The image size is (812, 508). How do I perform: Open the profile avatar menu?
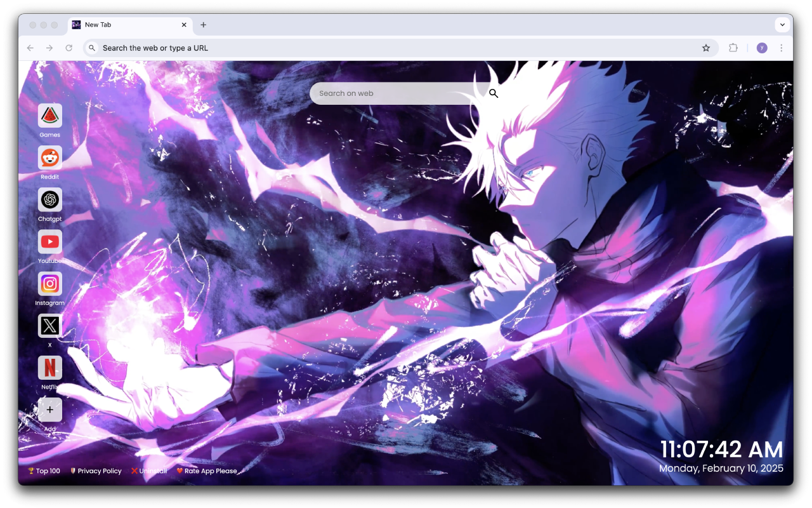coord(761,48)
